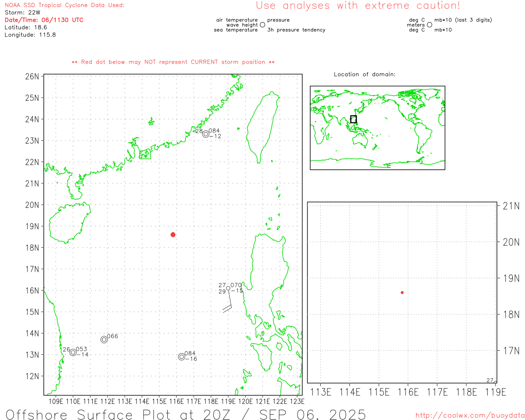525x420 pixels.
Task: Click 19N label on main map axis
Action: click(x=32, y=226)
